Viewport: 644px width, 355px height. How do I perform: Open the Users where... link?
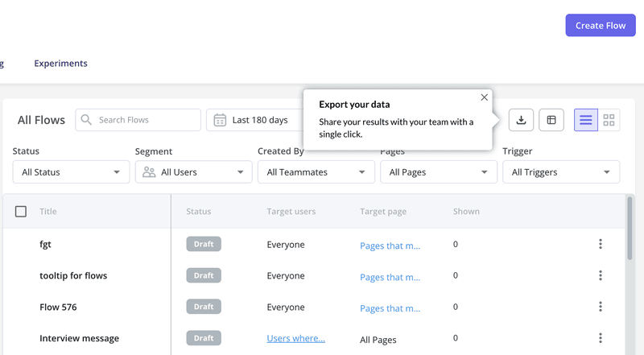295,339
